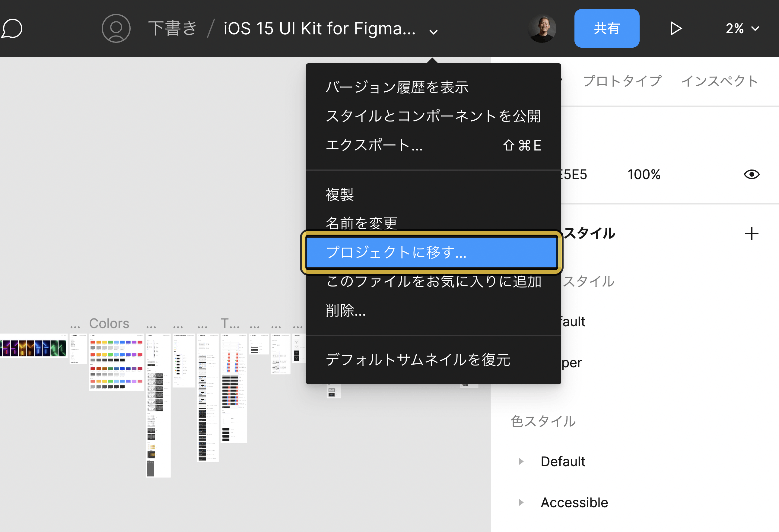The width and height of the screenshot is (779, 532).
Task: Open the 2% zoom level dropdown
Action: (x=742, y=28)
